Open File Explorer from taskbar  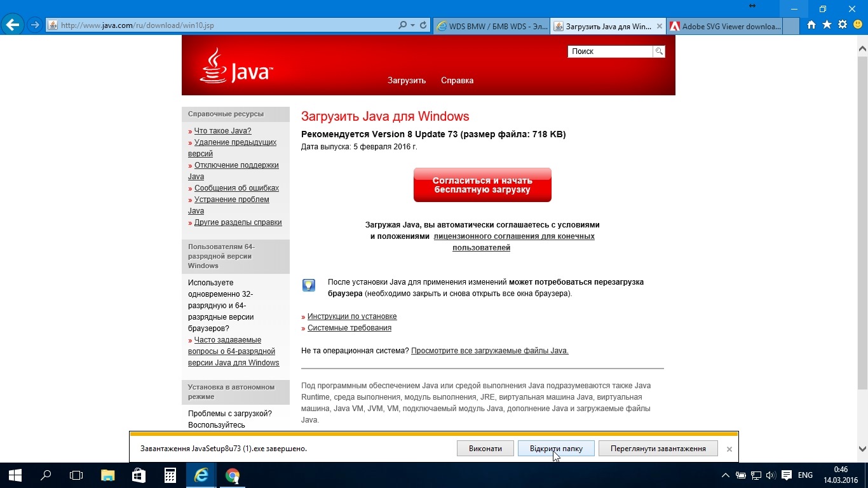(x=108, y=475)
